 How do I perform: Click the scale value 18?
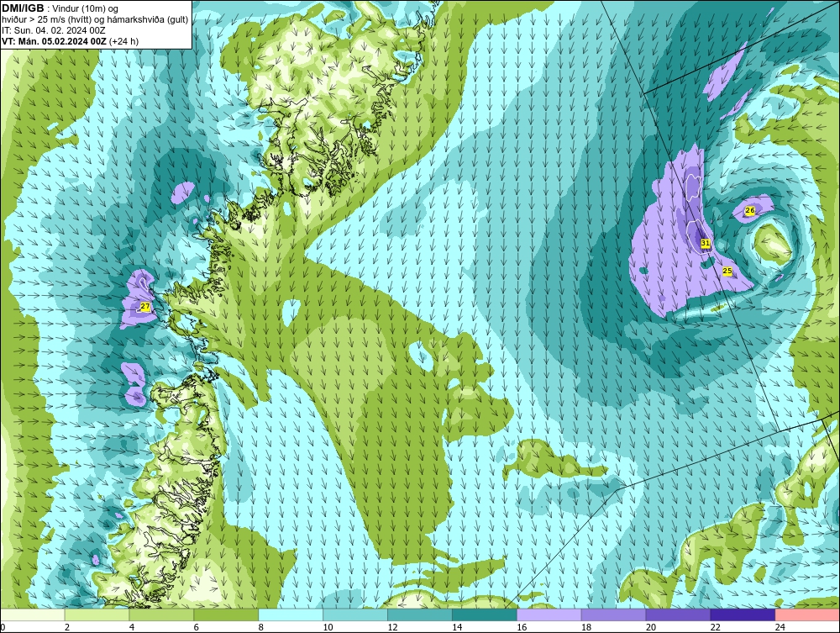click(x=586, y=627)
